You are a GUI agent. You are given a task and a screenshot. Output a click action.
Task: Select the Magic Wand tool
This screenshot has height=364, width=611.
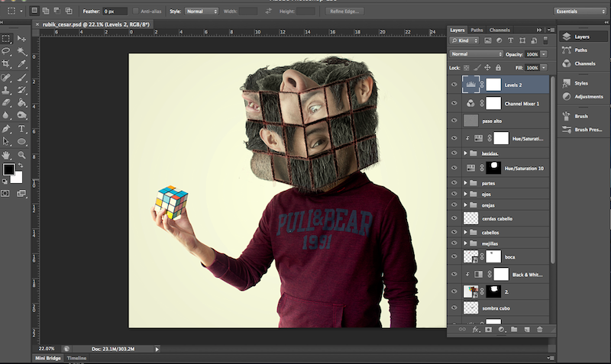[22, 51]
